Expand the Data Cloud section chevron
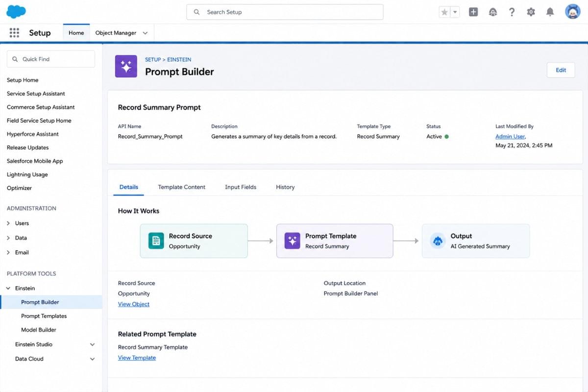The height and width of the screenshot is (392, 588). (x=92, y=359)
